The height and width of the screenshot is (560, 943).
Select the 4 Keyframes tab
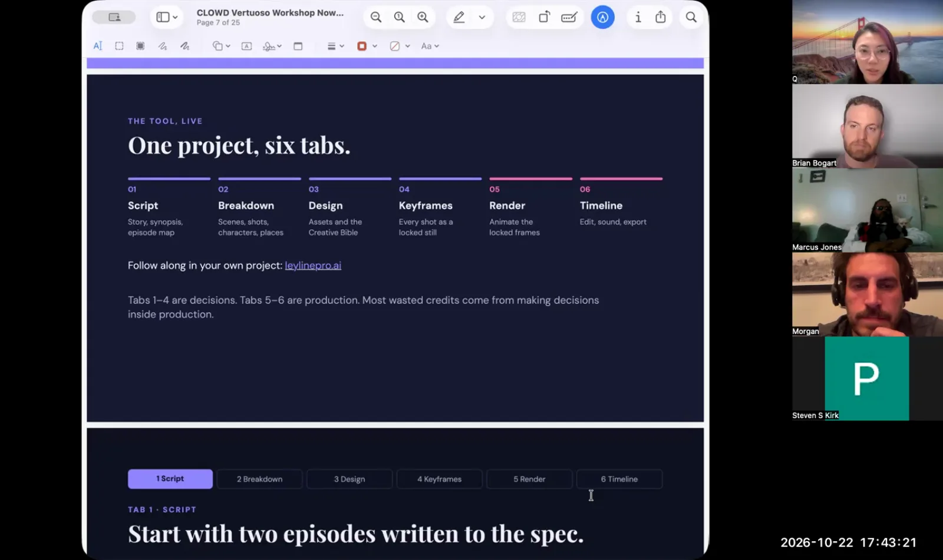tap(440, 479)
